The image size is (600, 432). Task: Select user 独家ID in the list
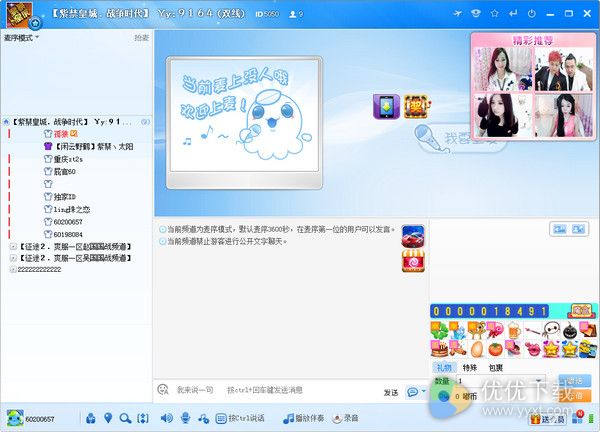(x=60, y=197)
